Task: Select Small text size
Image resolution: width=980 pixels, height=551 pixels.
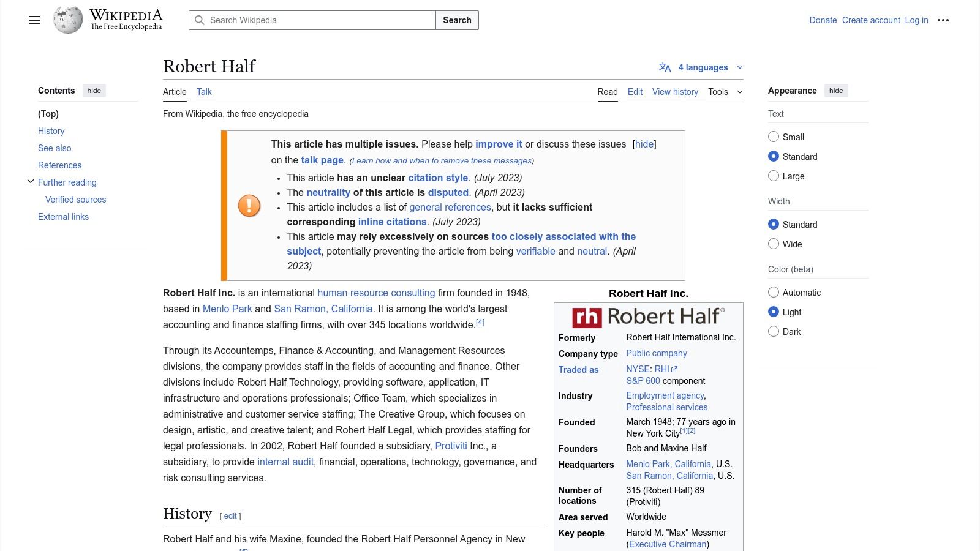Action: [774, 137]
